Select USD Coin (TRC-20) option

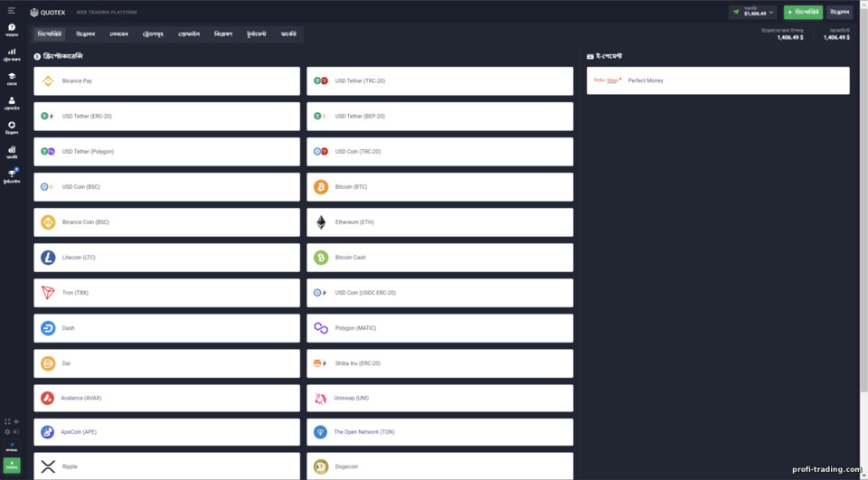pyautogui.click(x=440, y=152)
